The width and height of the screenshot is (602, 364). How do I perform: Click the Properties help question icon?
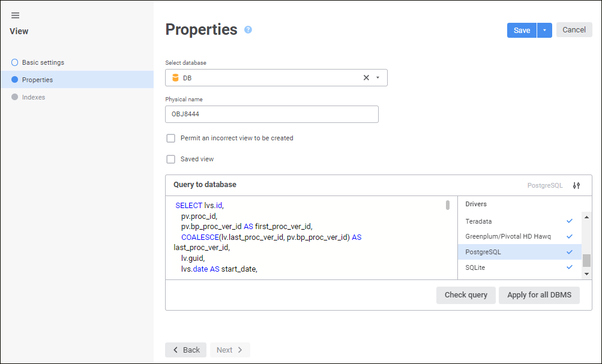tap(248, 30)
